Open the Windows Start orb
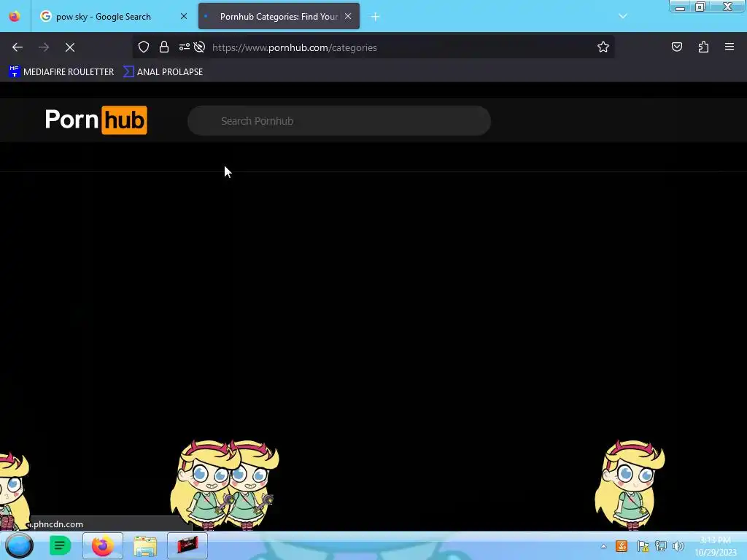 click(x=19, y=545)
